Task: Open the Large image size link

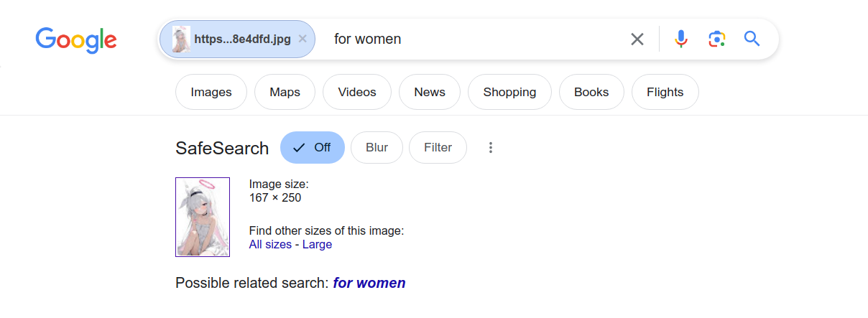Action: (317, 245)
